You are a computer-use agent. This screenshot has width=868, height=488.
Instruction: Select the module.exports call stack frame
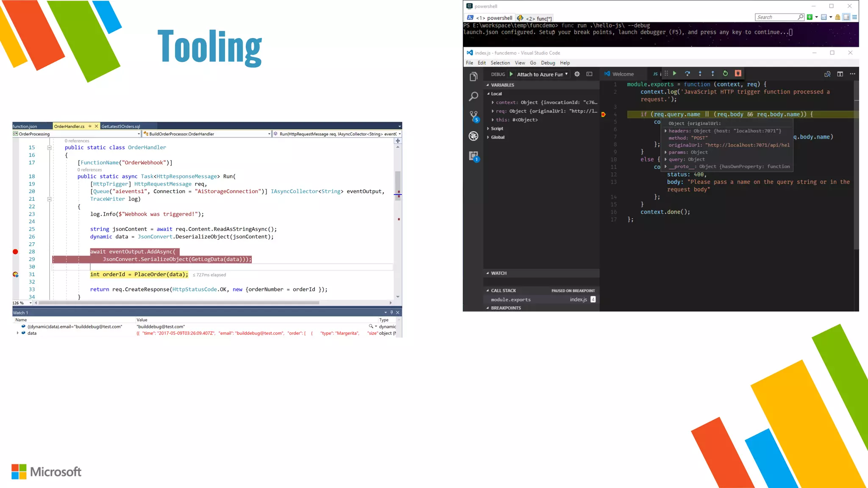511,299
